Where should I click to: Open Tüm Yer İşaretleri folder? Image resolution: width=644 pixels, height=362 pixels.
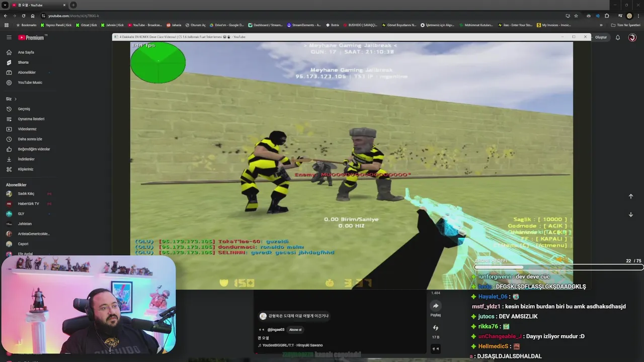coord(626,25)
